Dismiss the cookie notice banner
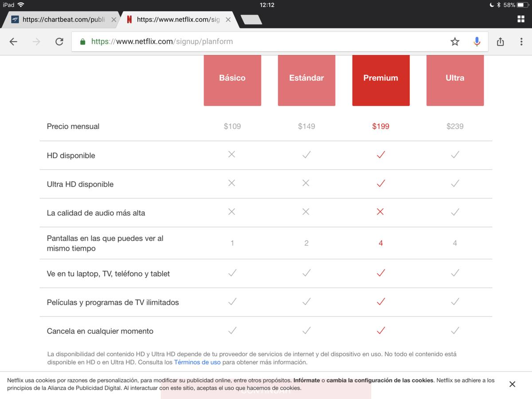Viewport: 532px width, 399px height. click(512, 384)
